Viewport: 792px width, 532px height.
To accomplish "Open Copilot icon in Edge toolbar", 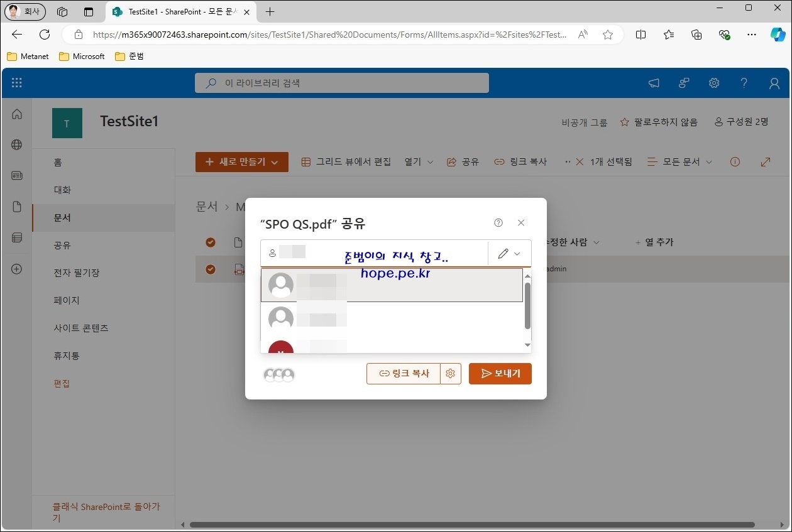I will tap(778, 35).
